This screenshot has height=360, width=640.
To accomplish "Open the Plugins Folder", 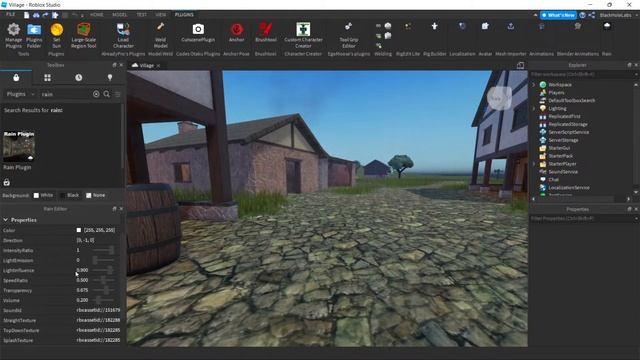I will click(x=34, y=35).
